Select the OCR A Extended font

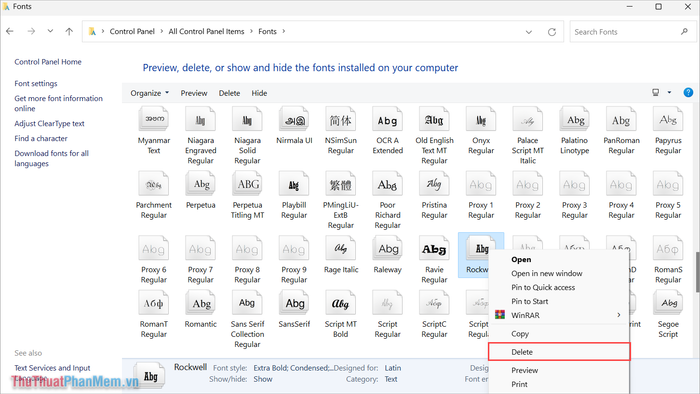(x=388, y=131)
